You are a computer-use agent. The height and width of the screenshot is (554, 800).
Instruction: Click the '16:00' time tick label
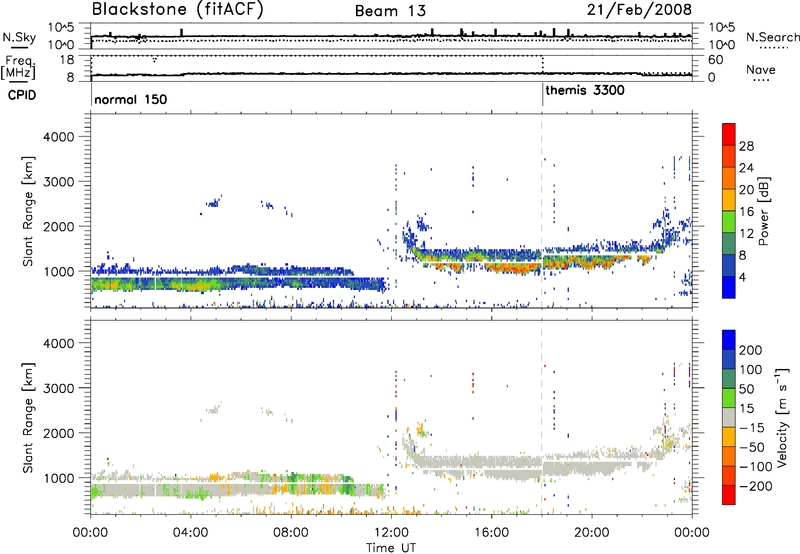491,533
